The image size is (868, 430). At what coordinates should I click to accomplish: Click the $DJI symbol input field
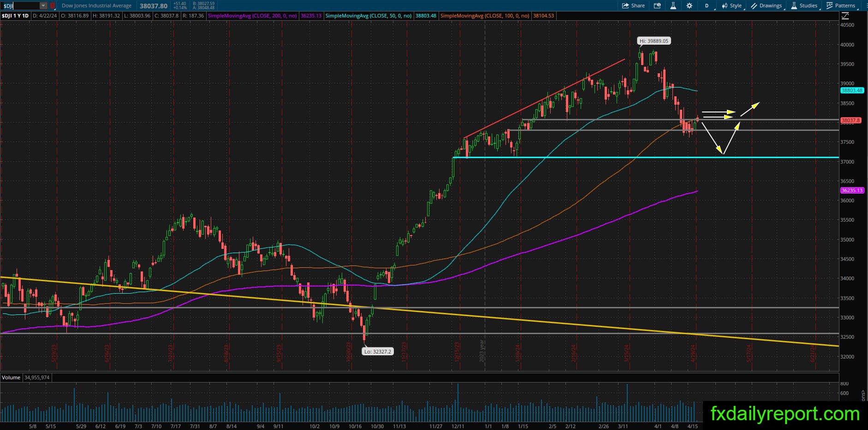click(21, 6)
